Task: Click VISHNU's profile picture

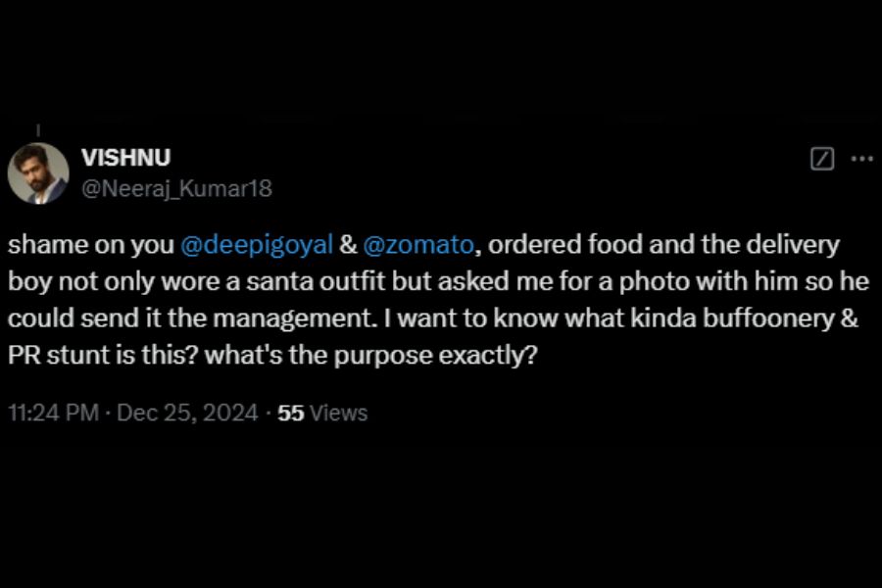Action: click(x=38, y=173)
